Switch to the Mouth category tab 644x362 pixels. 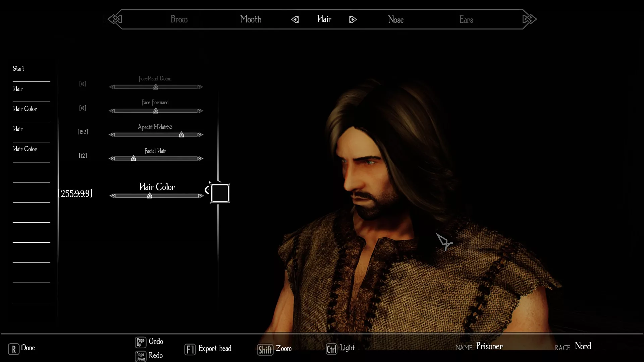pos(251,19)
